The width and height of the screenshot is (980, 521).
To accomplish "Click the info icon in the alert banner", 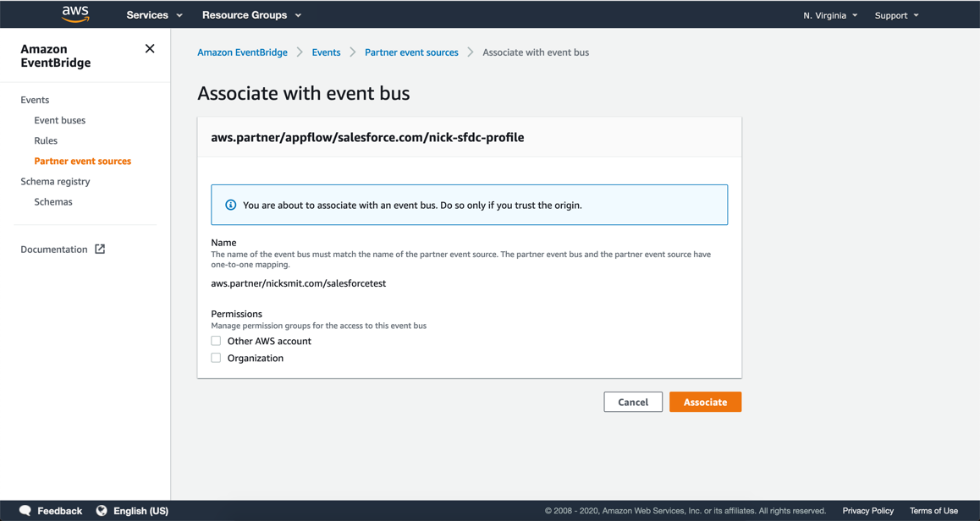I will click(x=231, y=205).
